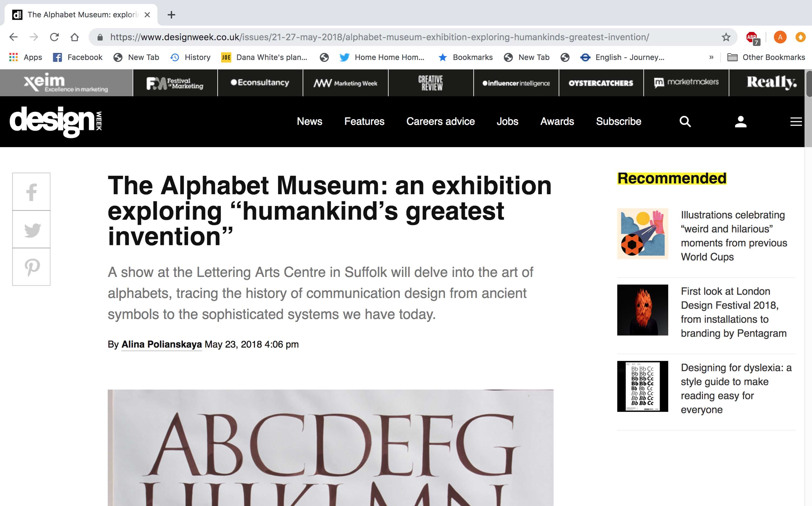Open World Cups illustrations article thumbnail
This screenshot has height=506, width=812.
coord(643,234)
